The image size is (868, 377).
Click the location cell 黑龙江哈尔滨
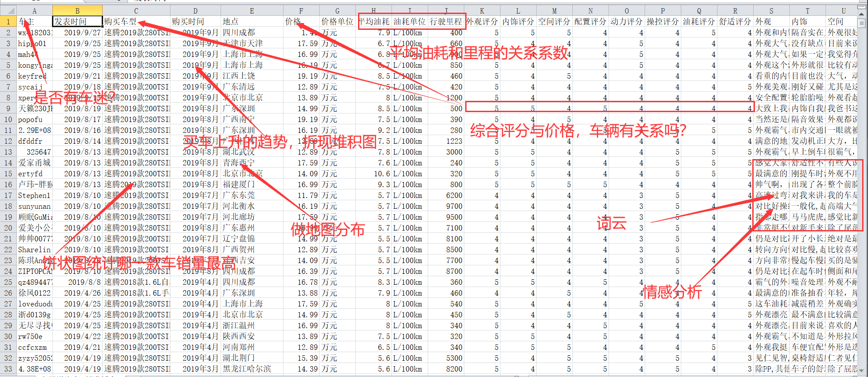pos(252,369)
